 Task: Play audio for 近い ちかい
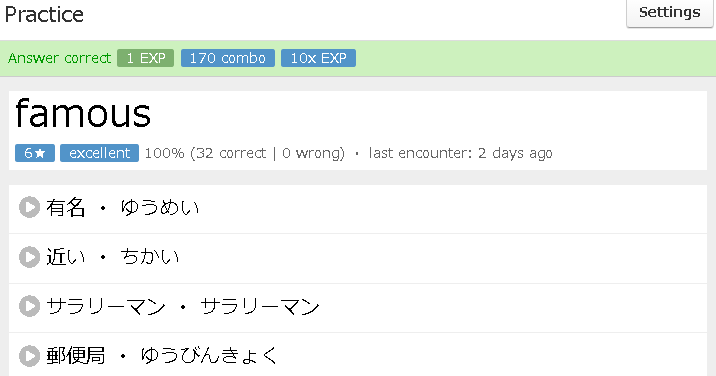29,257
